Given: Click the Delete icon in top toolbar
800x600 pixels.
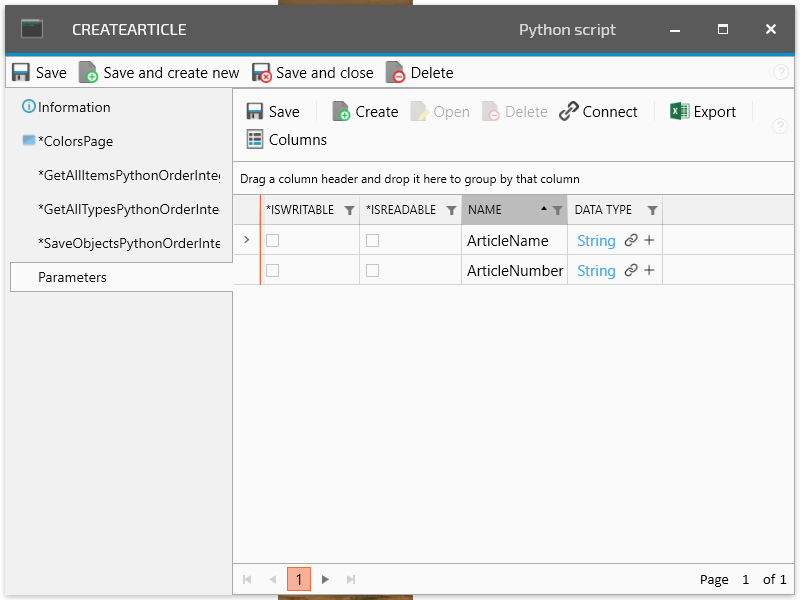Looking at the screenshot, I should click(396, 73).
